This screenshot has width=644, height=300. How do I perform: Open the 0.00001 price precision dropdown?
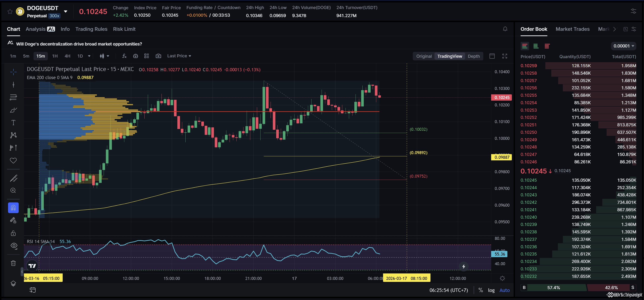624,46
